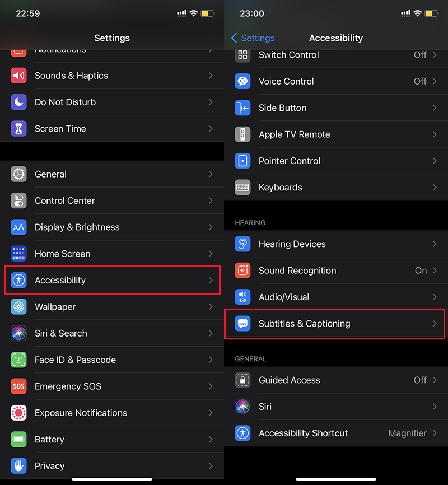This screenshot has width=448, height=485.
Task: Expand Sounds & Haptics via its chevron
Action: pyautogui.click(x=211, y=76)
